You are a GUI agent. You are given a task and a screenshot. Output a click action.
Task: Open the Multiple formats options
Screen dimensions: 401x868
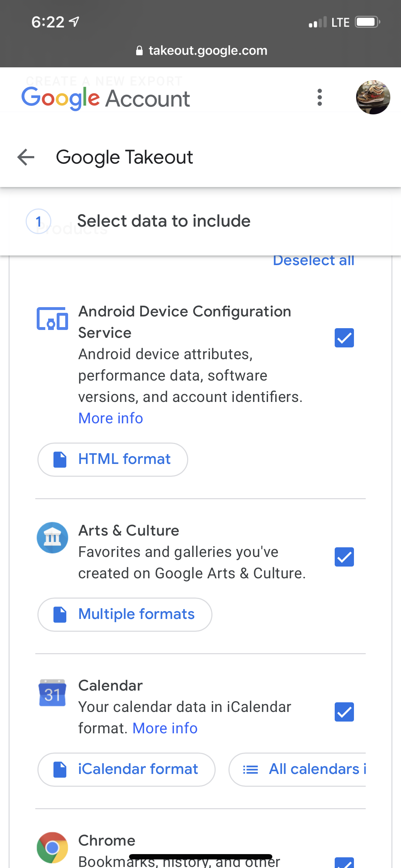click(125, 614)
